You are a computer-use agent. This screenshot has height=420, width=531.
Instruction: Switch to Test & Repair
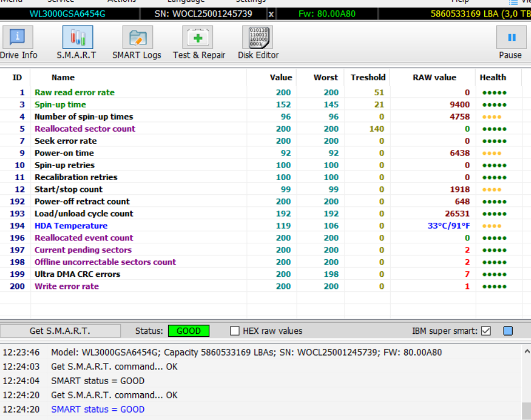click(198, 43)
